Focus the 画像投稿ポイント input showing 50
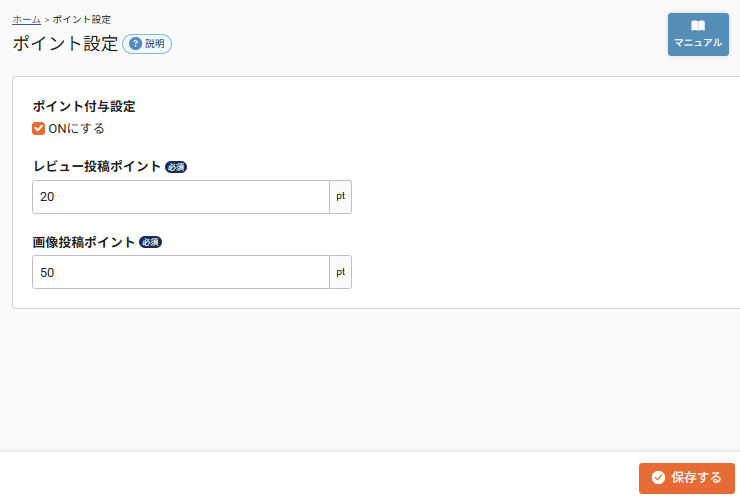 180,272
